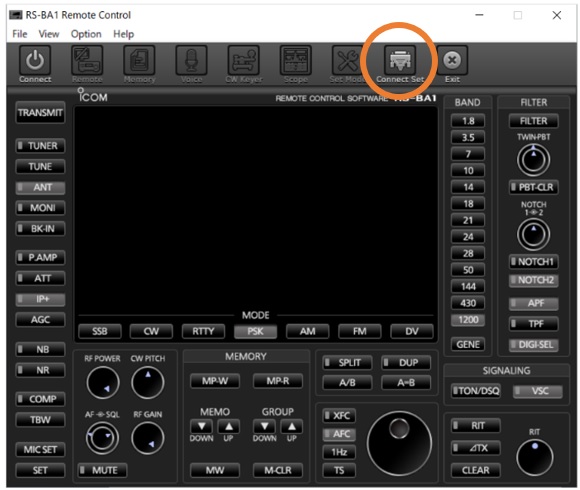Click the main tuning dial
This screenshot has width=580, height=490.
pyautogui.click(x=399, y=443)
